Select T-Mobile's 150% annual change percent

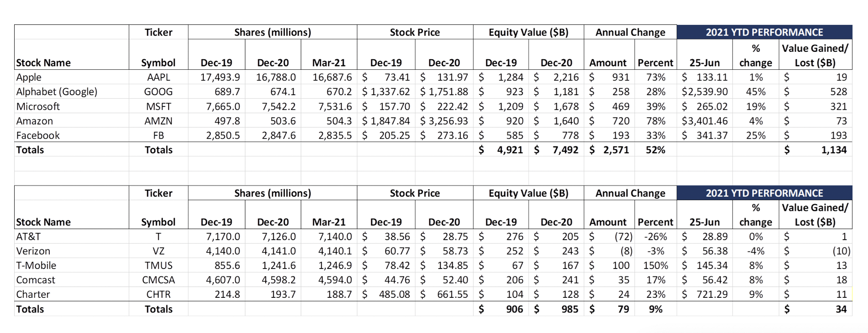point(655,266)
